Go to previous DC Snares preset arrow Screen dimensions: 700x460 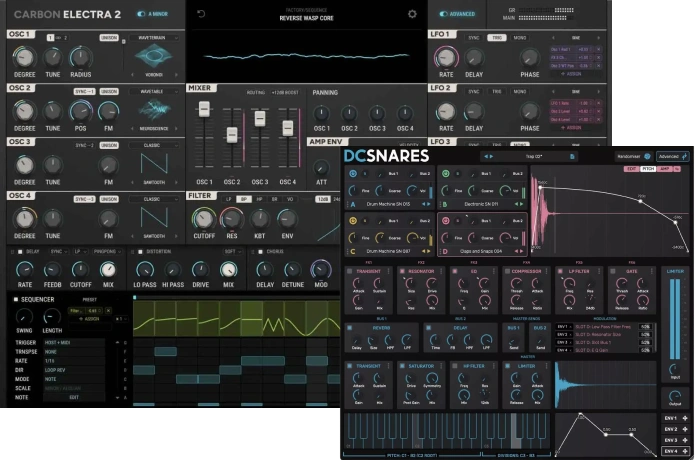[486, 156]
